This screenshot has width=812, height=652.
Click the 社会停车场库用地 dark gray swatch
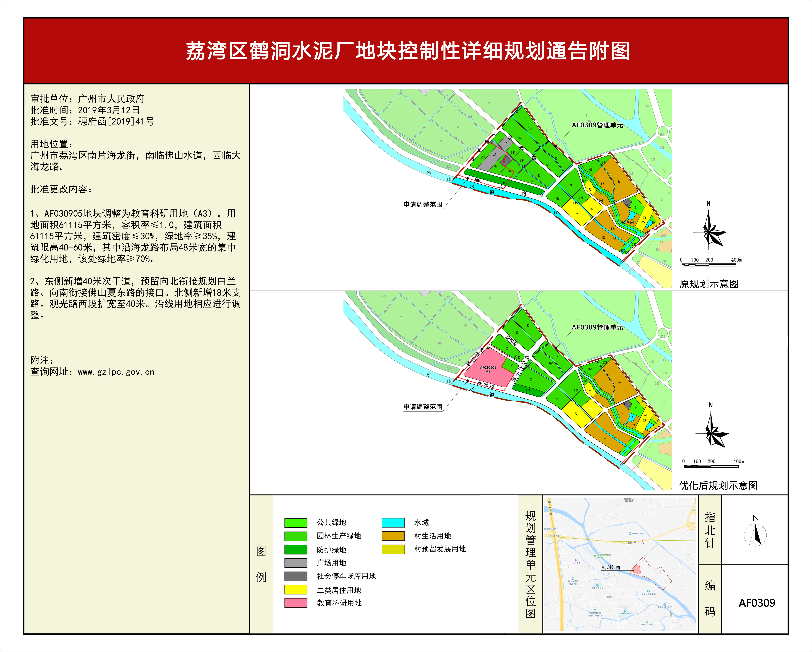[296, 576]
